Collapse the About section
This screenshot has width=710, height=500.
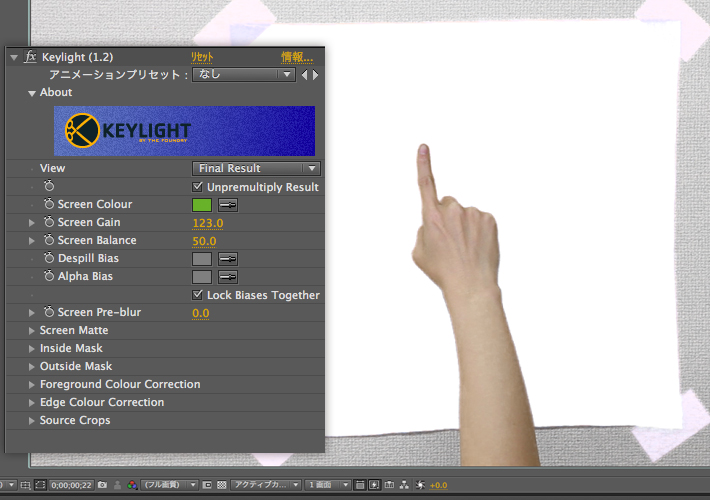coord(32,93)
